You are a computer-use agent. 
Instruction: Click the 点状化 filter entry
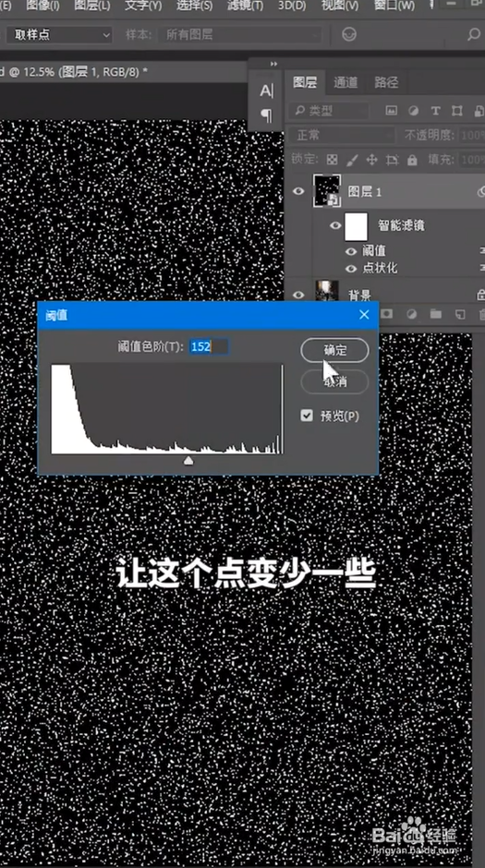pyautogui.click(x=380, y=269)
